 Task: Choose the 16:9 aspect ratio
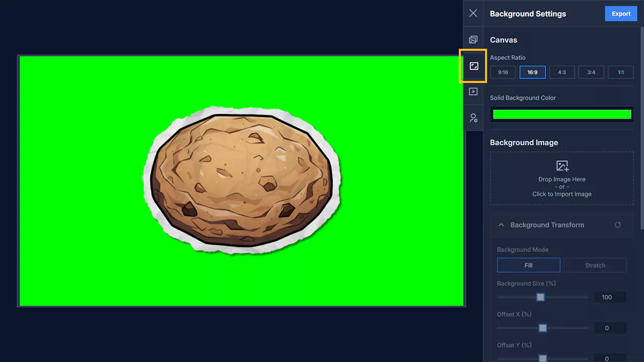(532, 72)
